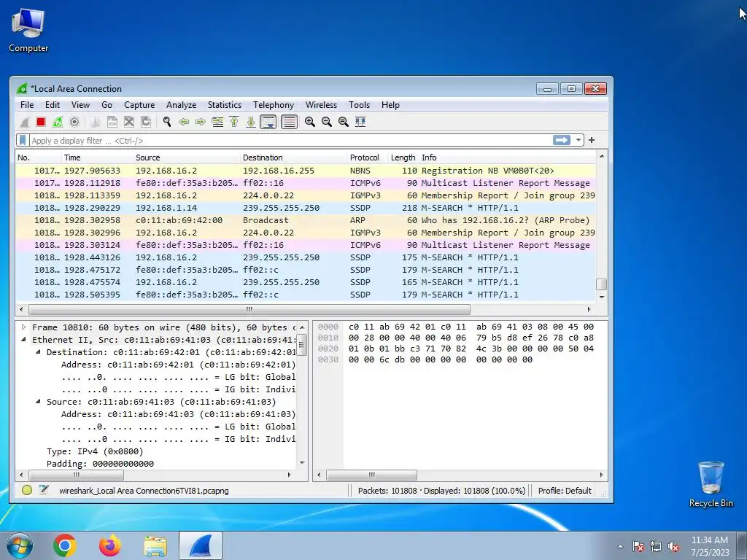The height and width of the screenshot is (560, 747).
Task: Select the SSDP packet from 192.168.1.14
Action: [x=306, y=208]
